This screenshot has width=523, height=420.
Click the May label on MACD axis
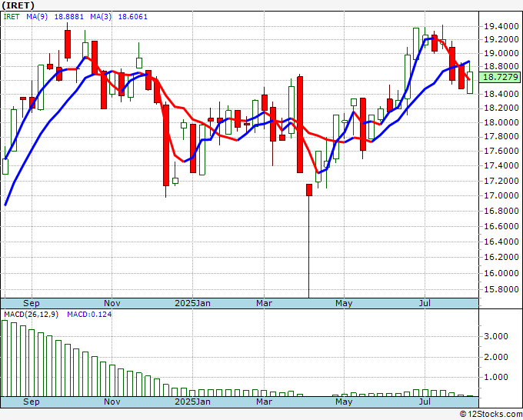point(344,402)
